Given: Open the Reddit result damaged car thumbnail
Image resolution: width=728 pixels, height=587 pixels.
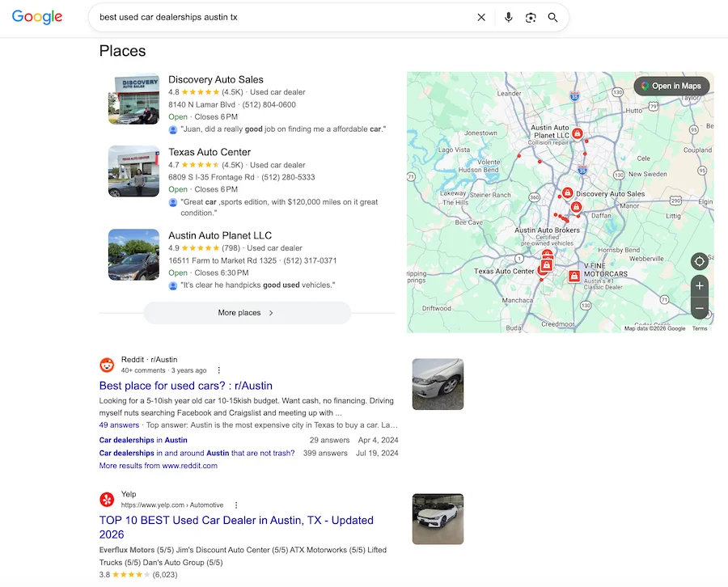Looking at the screenshot, I should pyautogui.click(x=438, y=384).
